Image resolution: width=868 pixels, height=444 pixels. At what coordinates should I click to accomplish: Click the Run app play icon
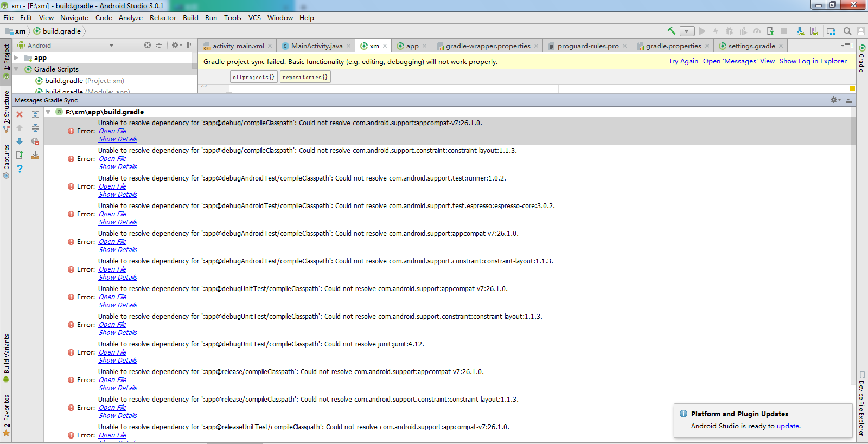tap(703, 31)
